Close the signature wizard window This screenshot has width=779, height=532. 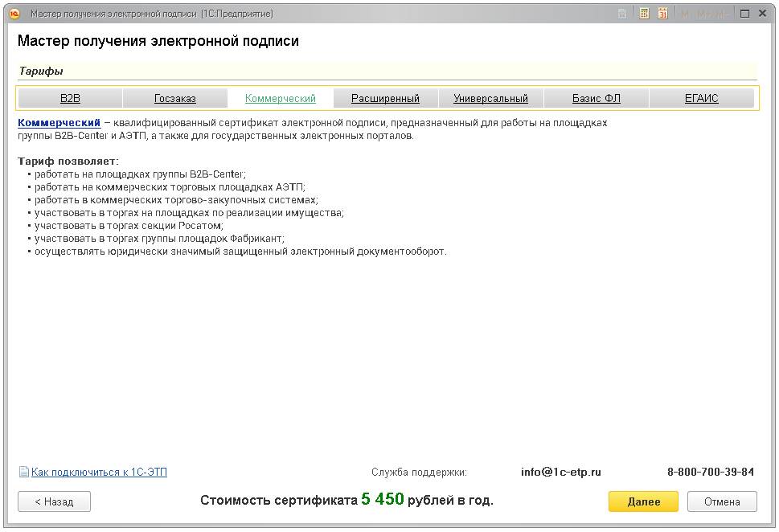point(763,14)
